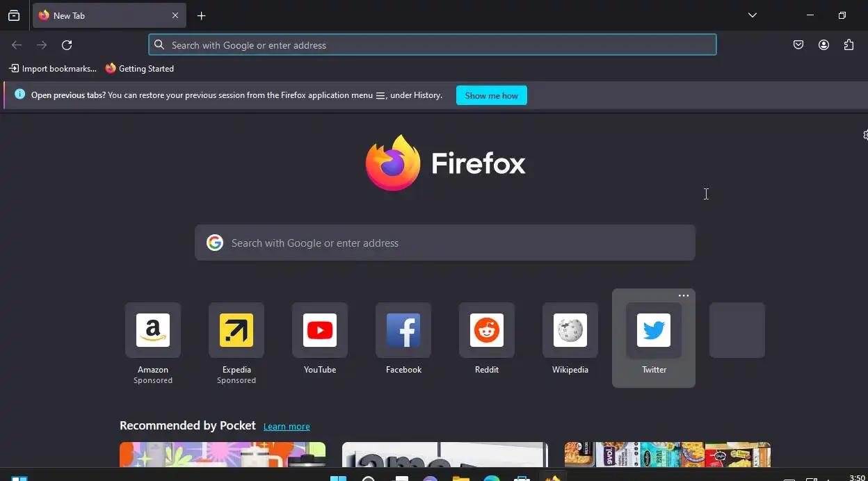The height and width of the screenshot is (481, 868).
Task: Click the magnifier icon in address bar
Action: click(159, 45)
